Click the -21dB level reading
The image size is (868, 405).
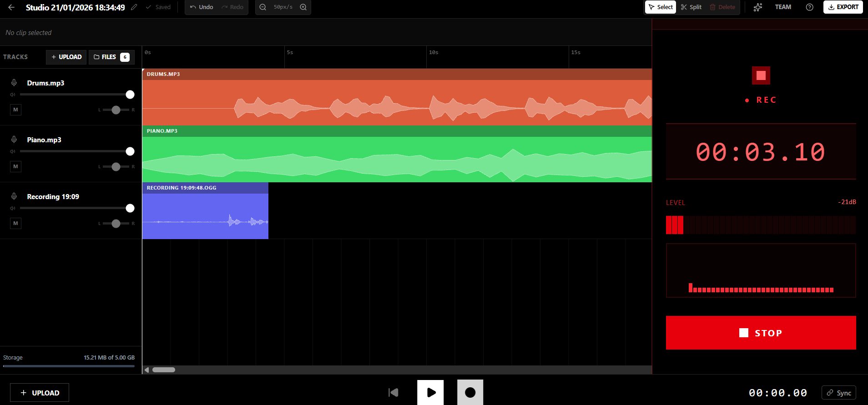(x=847, y=202)
